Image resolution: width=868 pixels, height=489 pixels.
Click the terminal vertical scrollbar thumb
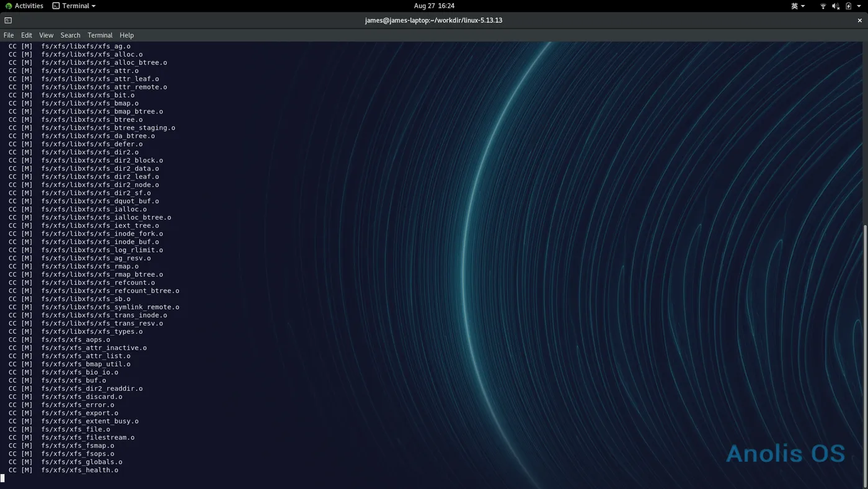pyautogui.click(x=865, y=356)
